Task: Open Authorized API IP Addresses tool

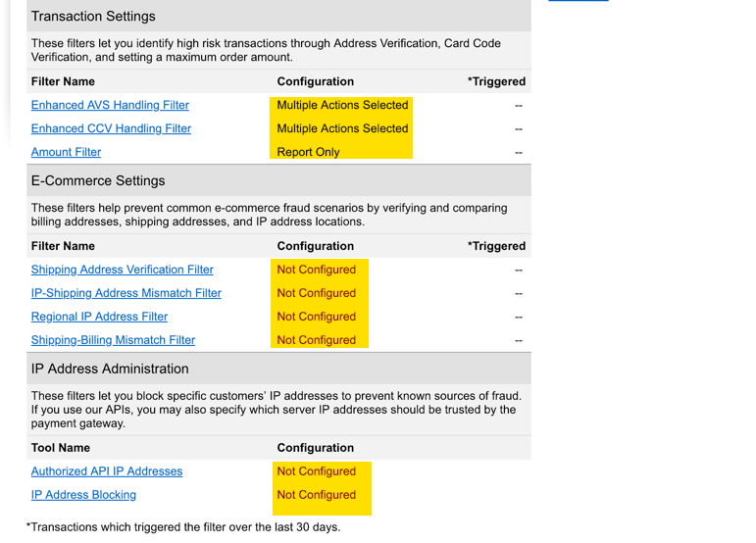Action: 107,471
